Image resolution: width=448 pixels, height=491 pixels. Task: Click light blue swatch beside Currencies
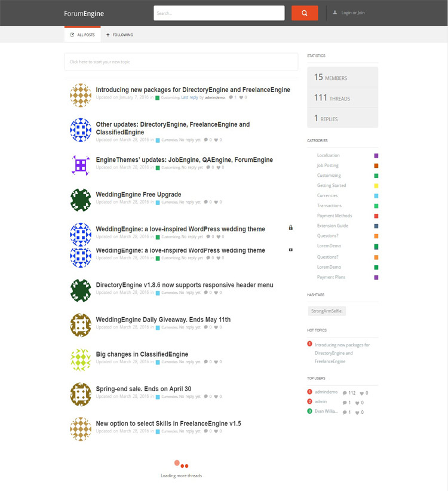(376, 196)
